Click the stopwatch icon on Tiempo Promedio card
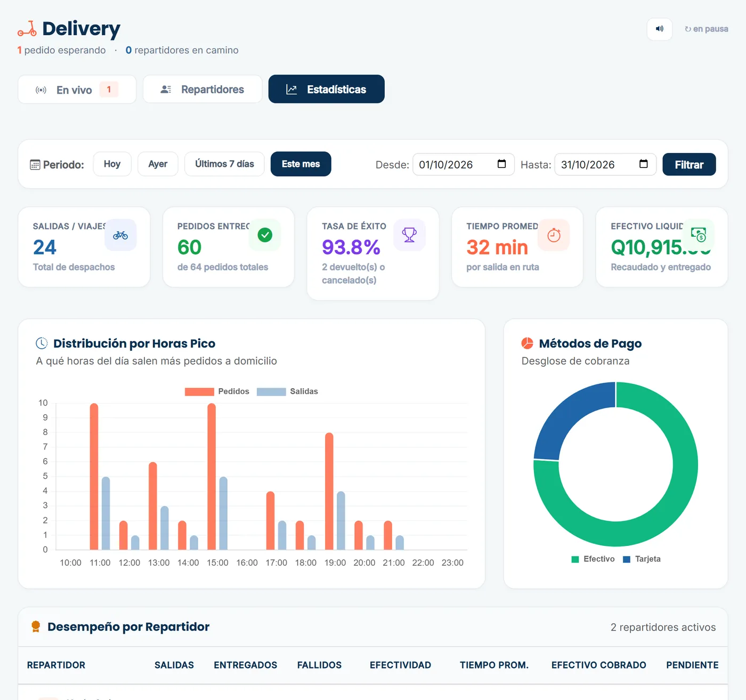746x700 pixels. pyautogui.click(x=554, y=235)
